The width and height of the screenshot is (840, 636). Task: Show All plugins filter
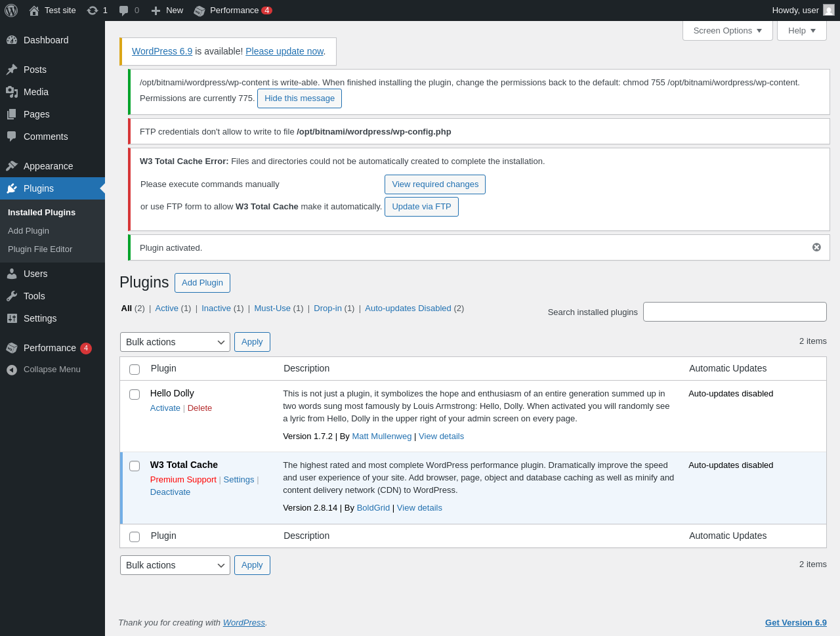click(x=127, y=308)
